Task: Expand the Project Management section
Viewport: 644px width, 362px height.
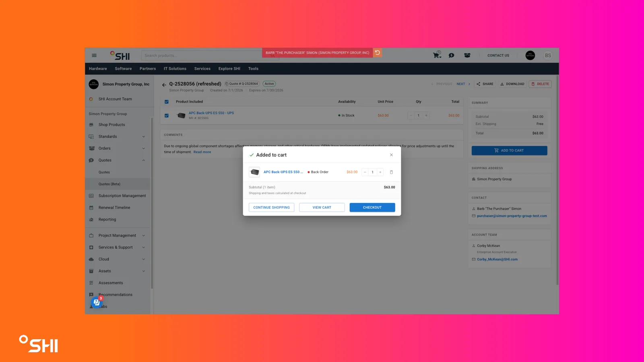Action: 144,236
